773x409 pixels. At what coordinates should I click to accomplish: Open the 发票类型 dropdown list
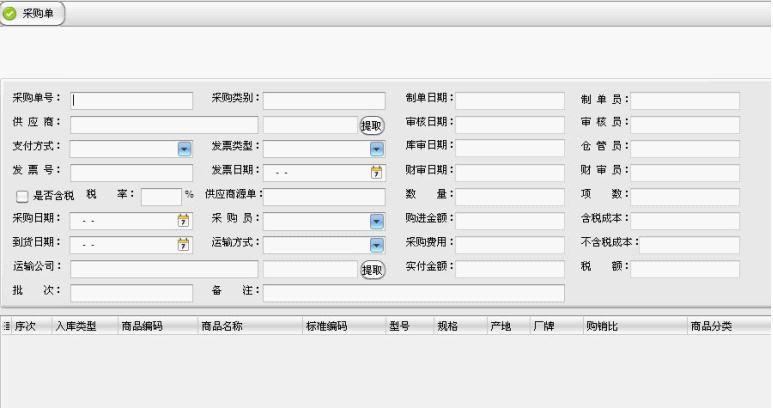pos(377,148)
